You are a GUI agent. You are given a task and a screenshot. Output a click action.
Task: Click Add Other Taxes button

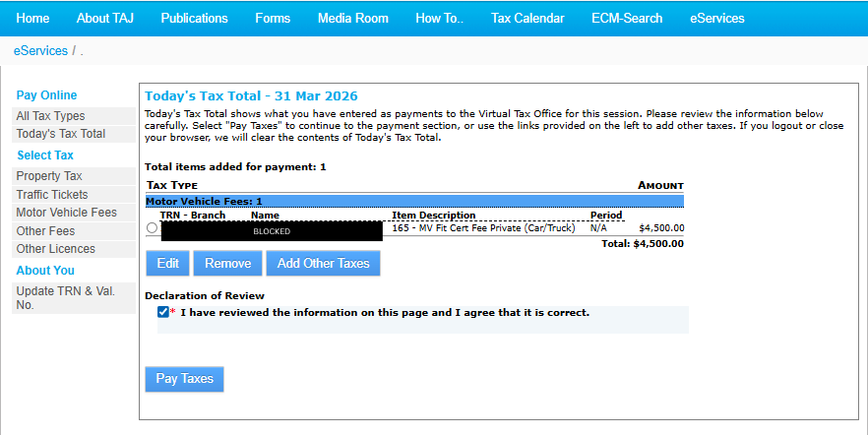click(324, 263)
